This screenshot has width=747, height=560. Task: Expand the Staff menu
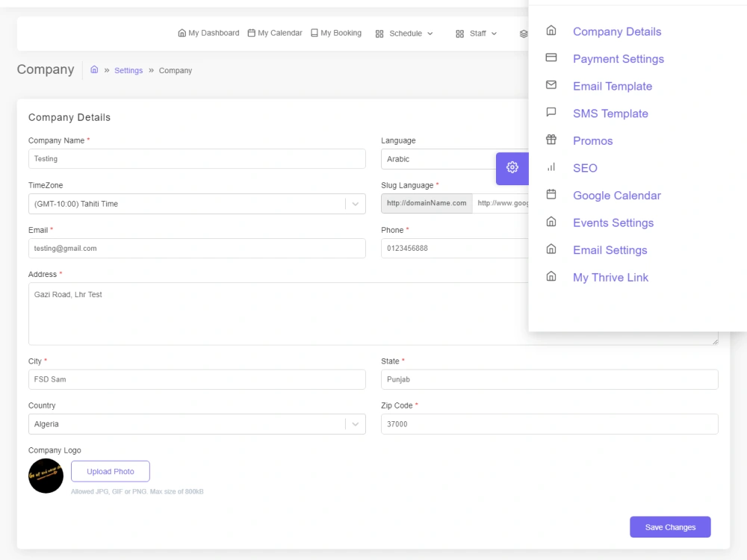point(477,34)
